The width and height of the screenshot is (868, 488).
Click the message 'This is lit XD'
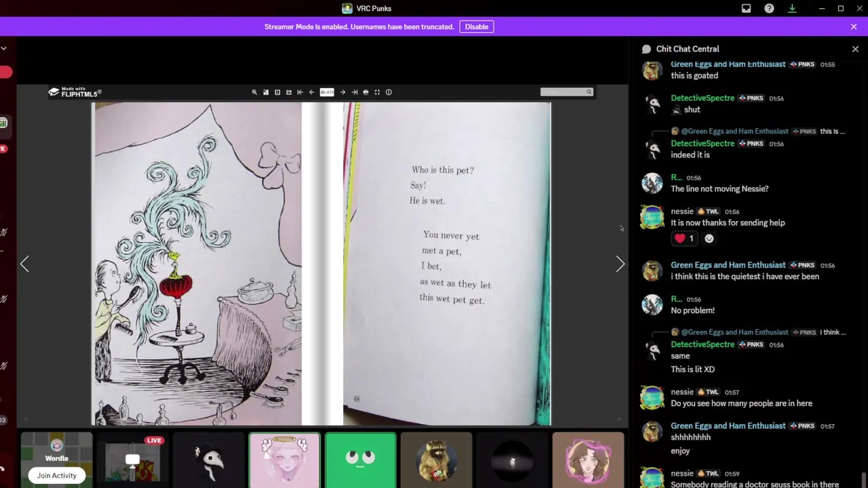[692, 369]
